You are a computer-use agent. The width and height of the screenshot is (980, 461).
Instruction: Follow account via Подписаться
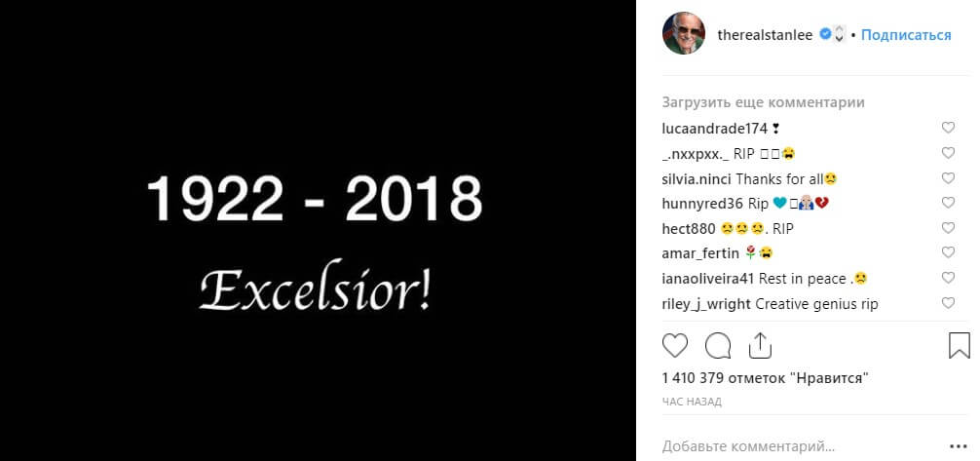[906, 35]
